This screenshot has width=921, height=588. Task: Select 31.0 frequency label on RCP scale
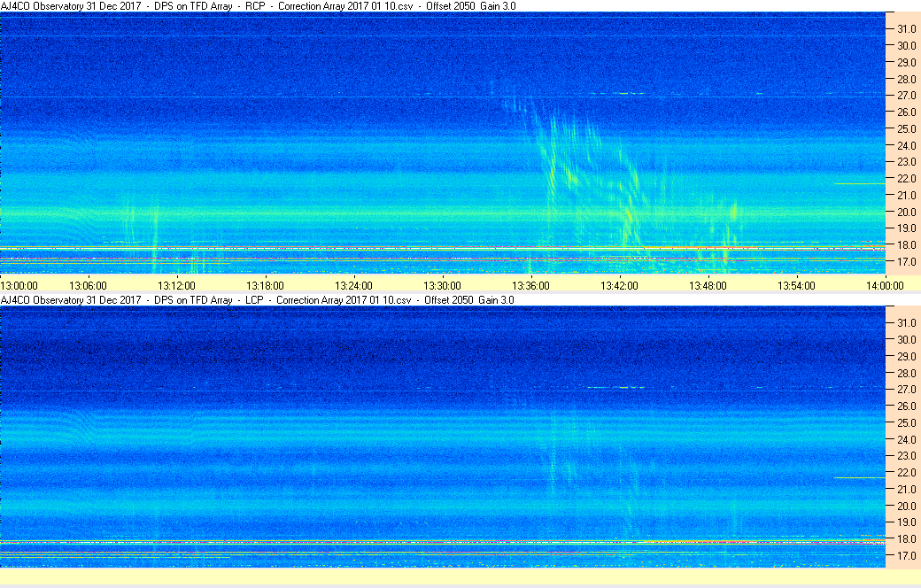[x=906, y=29]
